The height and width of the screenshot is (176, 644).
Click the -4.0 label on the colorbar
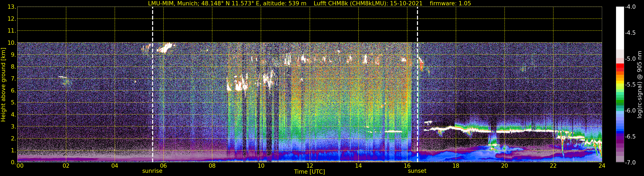point(630,7)
